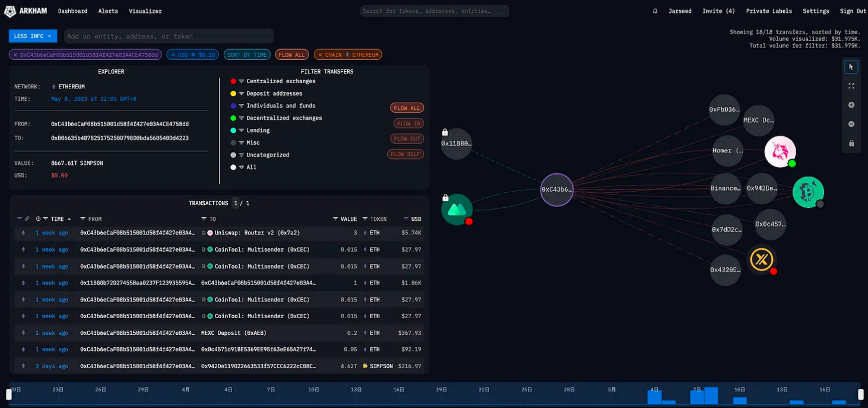Click the MEXC Deposit node

(x=758, y=120)
